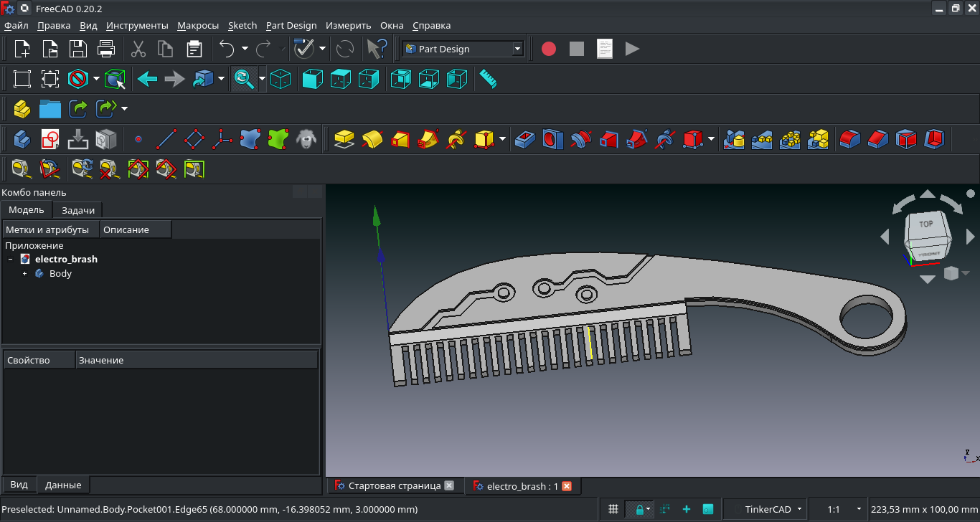Toggle the cyan plus icon in status bar

click(x=687, y=509)
